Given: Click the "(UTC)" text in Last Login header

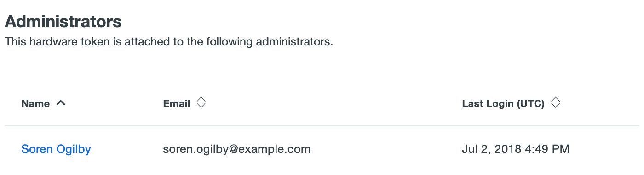Looking at the screenshot, I should point(530,104).
